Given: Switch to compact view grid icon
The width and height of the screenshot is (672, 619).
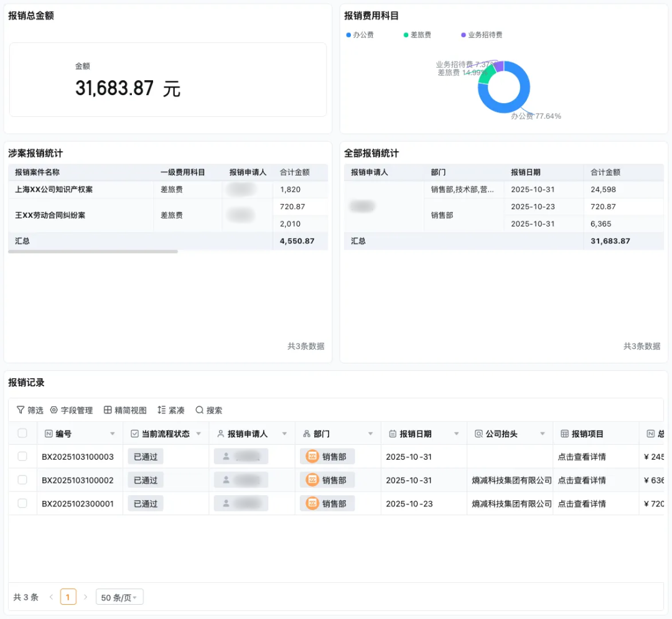Looking at the screenshot, I should point(108,410).
